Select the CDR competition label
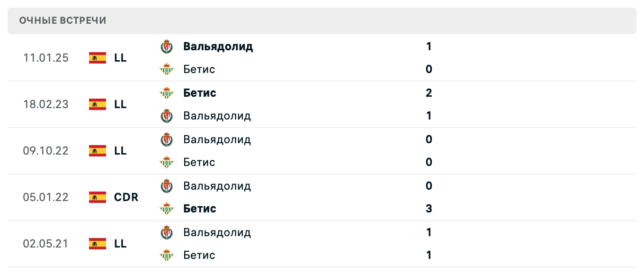 (x=126, y=197)
